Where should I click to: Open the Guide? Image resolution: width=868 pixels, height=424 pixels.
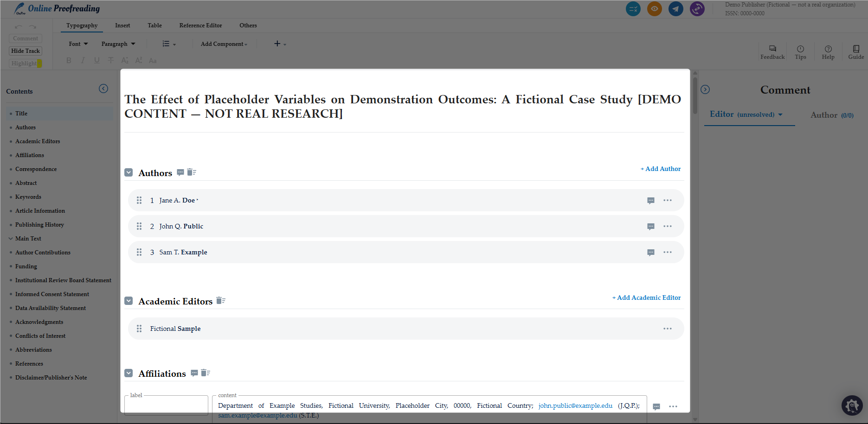pyautogui.click(x=856, y=52)
